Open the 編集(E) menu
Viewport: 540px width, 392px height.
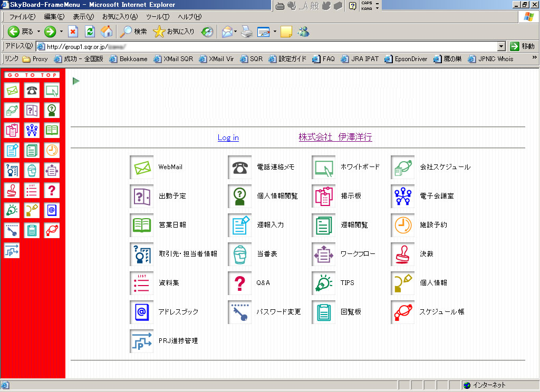coord(54,16)
